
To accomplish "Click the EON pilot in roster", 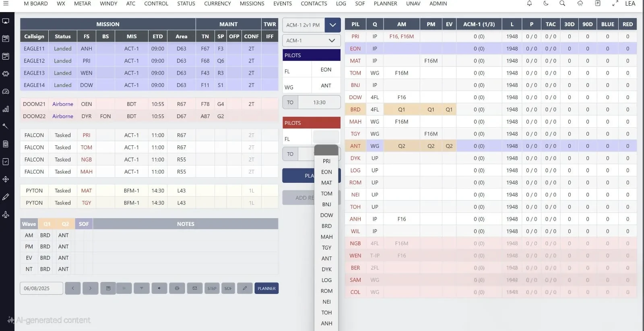I will point(355,49).
